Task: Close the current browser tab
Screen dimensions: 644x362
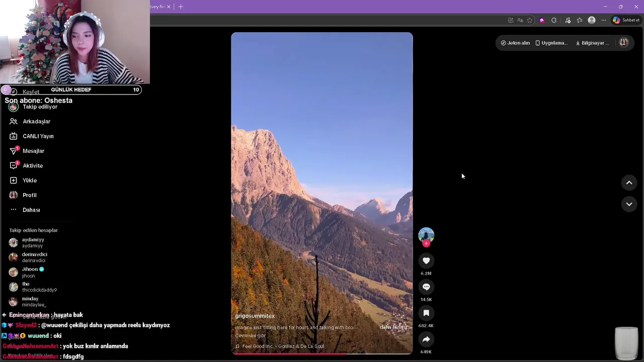Action: point(169,7)
